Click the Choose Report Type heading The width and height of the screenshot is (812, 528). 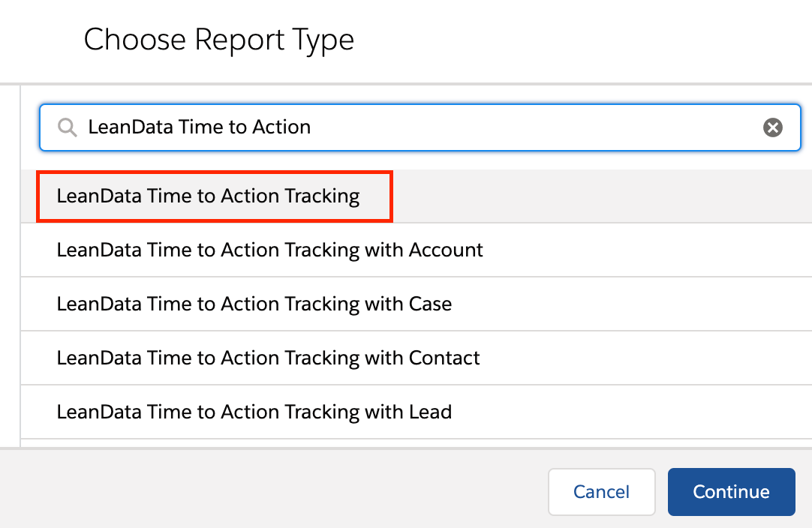[x=218, y=40]
